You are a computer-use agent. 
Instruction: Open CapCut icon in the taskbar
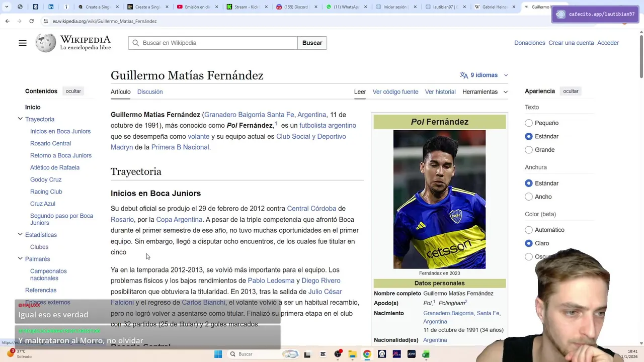pos(323,354)
